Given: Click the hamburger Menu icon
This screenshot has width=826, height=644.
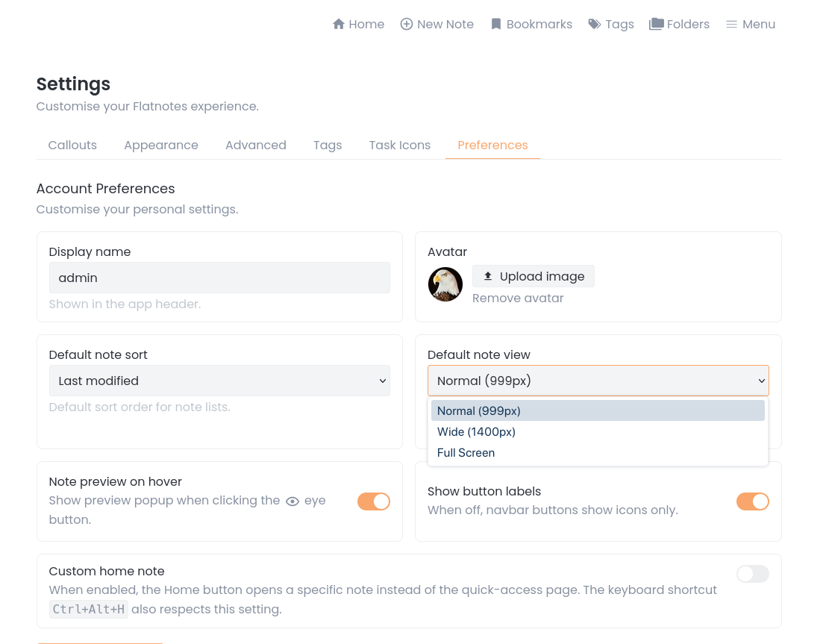Looking at the screenshot, I should tap(731, 24).
